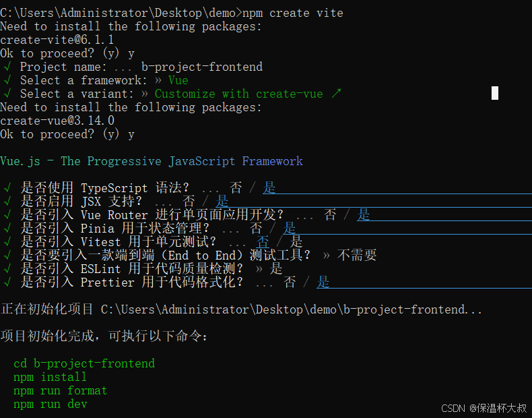Viewport: 532px width, 418px height.
Task: Click the checkmark next to Select a framework
Action: pos(7,80)
